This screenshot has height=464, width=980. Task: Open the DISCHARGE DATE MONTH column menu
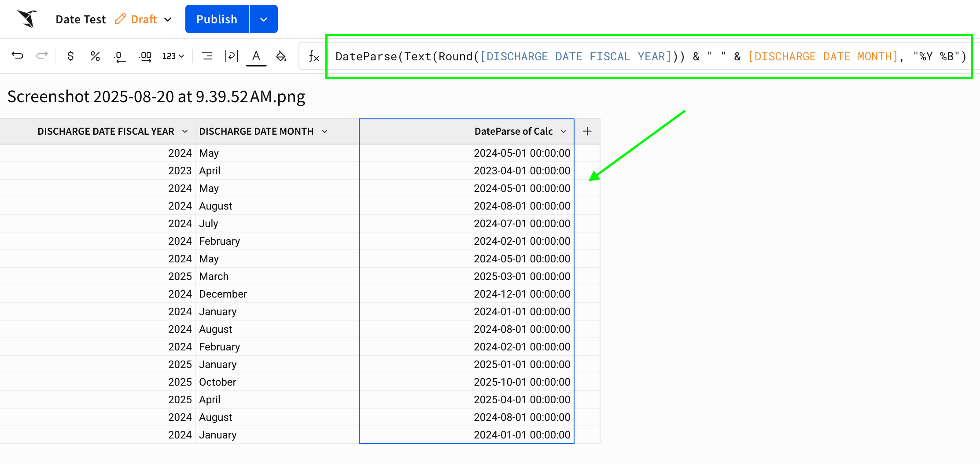pyautogui.click(x=324, y=131)
